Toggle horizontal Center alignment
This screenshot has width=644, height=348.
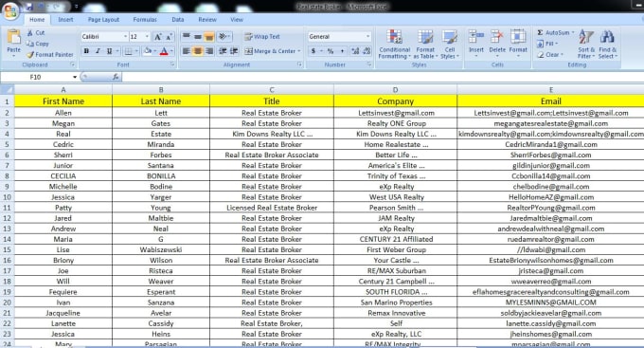pos(198,51)
